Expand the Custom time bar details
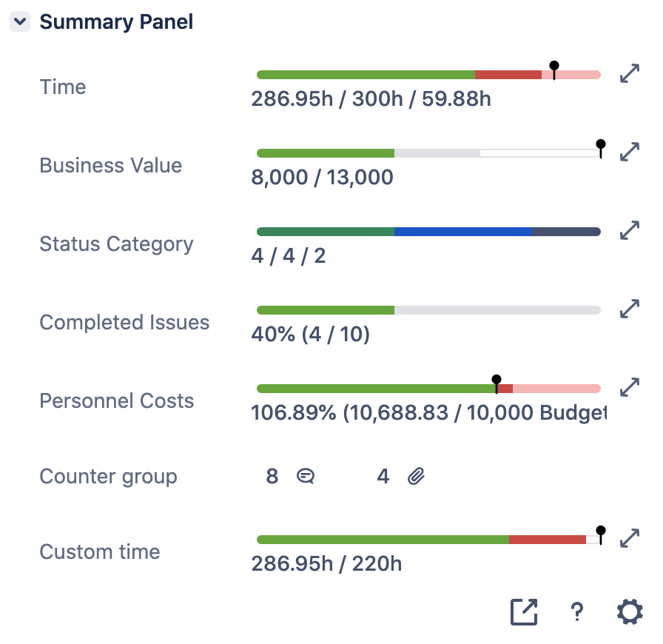The width and height of the screenshot is (663, 644). pyautogui.click(x=630, y=538)
